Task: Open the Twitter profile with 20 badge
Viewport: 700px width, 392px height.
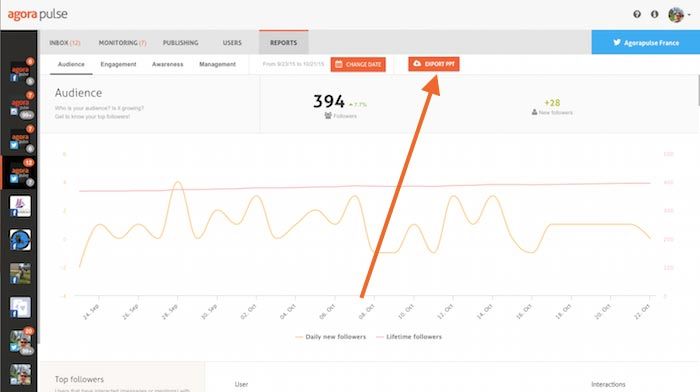Action: coord(21,342)
